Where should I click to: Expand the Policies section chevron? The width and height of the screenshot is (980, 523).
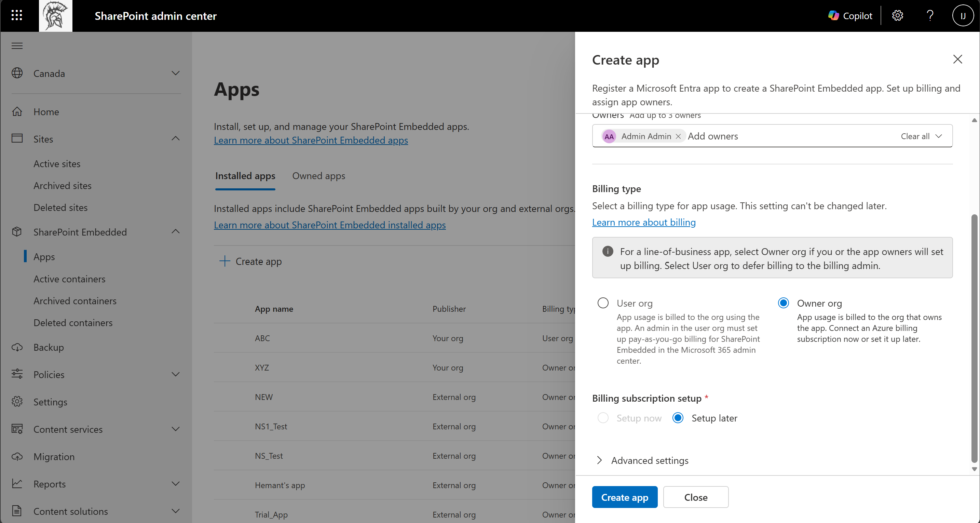pos(175,374)
